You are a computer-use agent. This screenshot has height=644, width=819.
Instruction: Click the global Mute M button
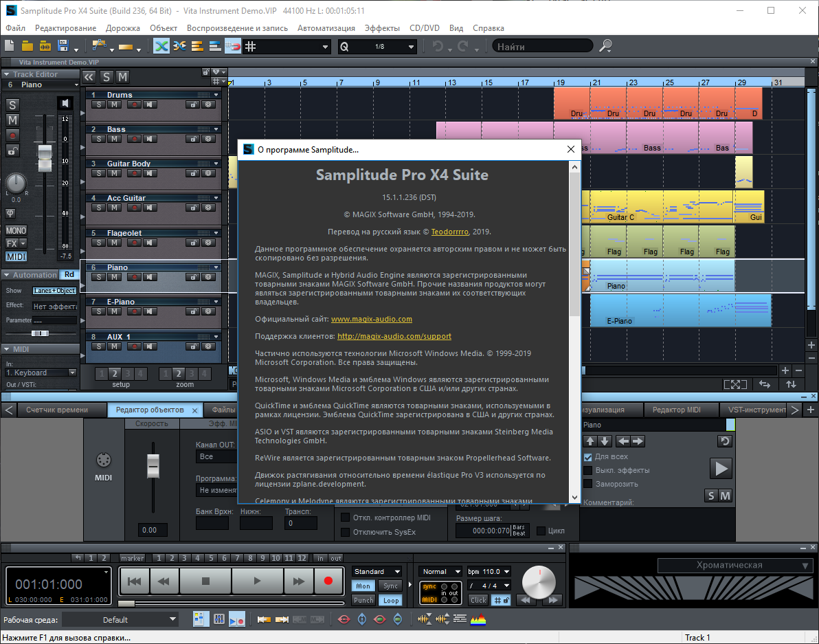[122, 77]
